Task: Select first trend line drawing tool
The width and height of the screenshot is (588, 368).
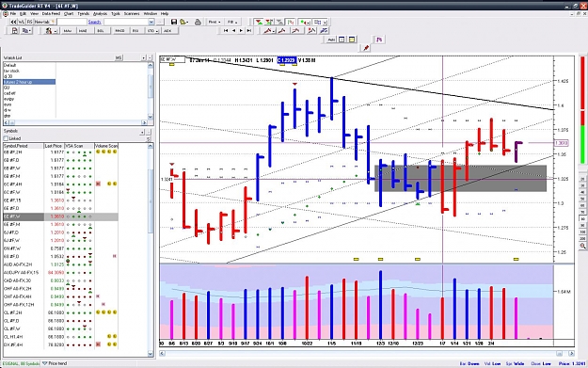Action: (x=269, y=31)
